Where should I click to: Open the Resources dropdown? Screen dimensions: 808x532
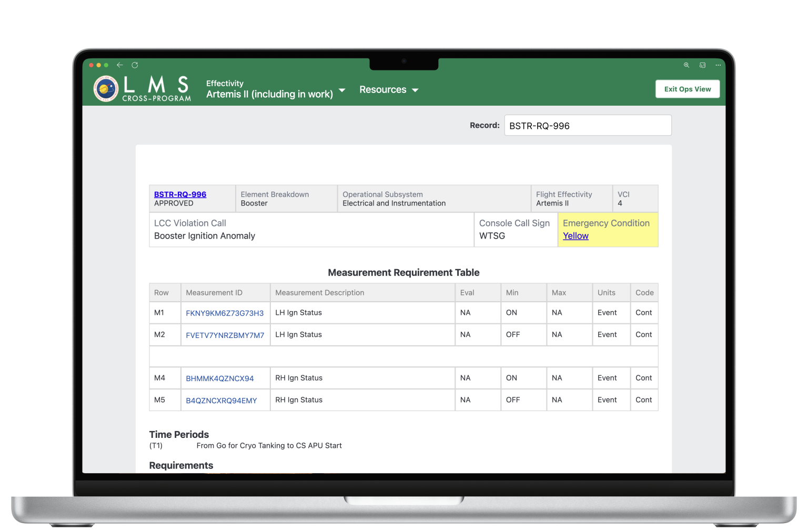pos(383,89)
